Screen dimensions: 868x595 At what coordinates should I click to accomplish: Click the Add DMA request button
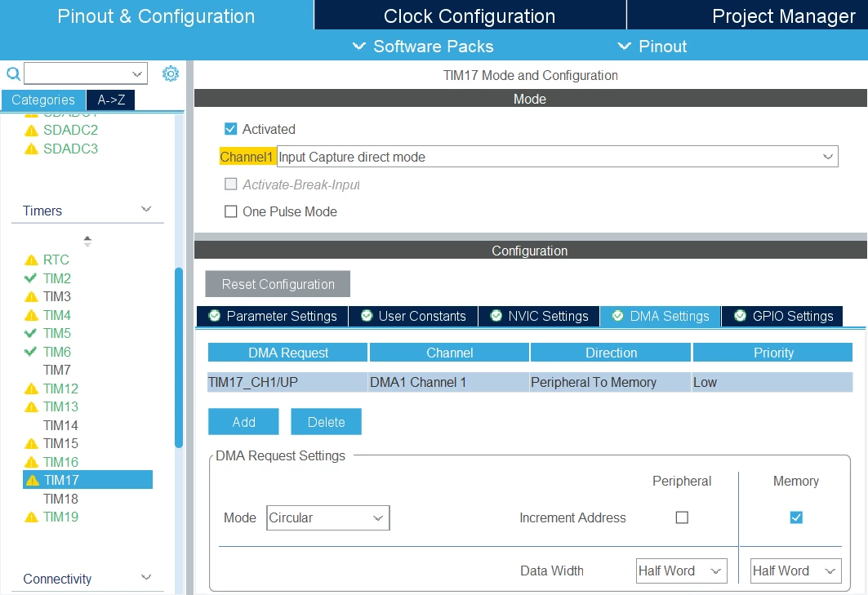243,422
